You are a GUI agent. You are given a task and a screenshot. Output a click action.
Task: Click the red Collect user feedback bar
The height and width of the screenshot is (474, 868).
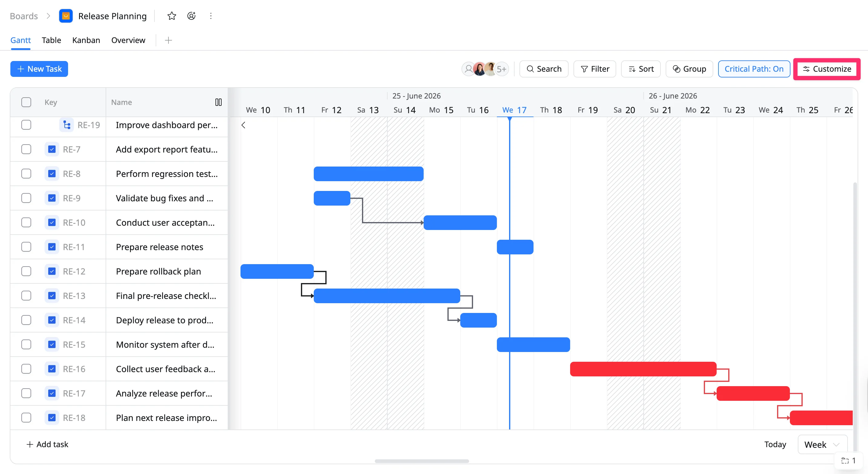[643, 369]
